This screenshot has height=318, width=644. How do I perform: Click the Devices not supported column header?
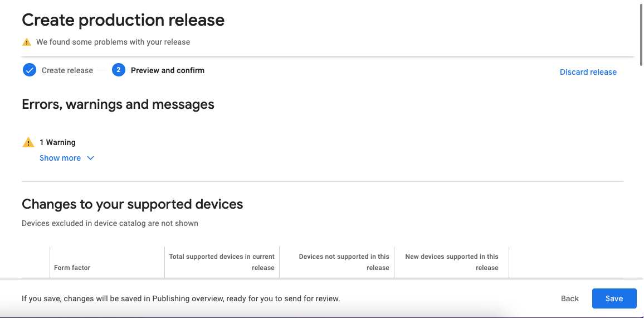tap(344, 262)
